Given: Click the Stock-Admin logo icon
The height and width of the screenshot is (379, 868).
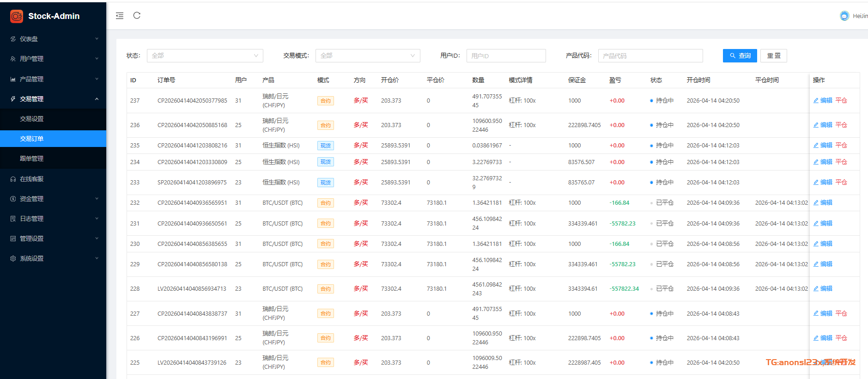Looking at the screenshot, I should [17, 16].
